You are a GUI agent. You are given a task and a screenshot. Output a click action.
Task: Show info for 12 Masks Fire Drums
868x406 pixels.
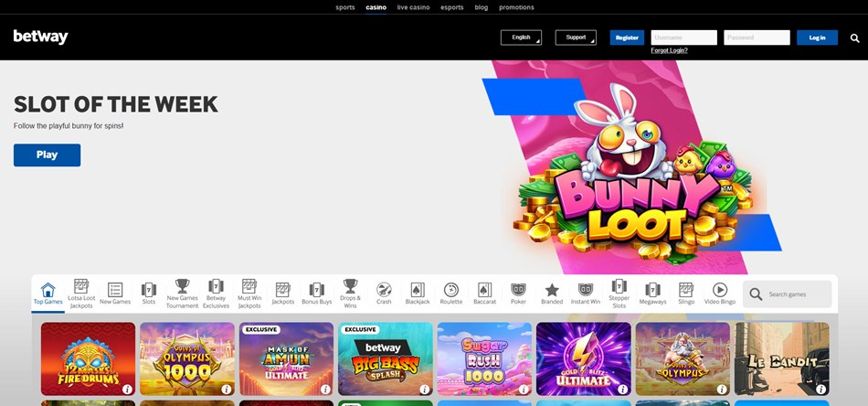(x=127, y=389)
